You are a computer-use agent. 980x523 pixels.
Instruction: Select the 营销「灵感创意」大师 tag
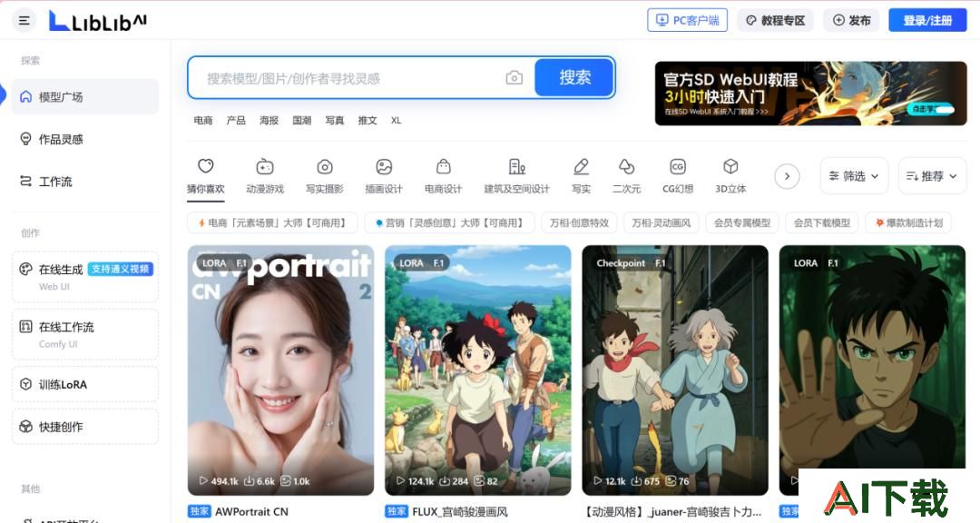450,222
